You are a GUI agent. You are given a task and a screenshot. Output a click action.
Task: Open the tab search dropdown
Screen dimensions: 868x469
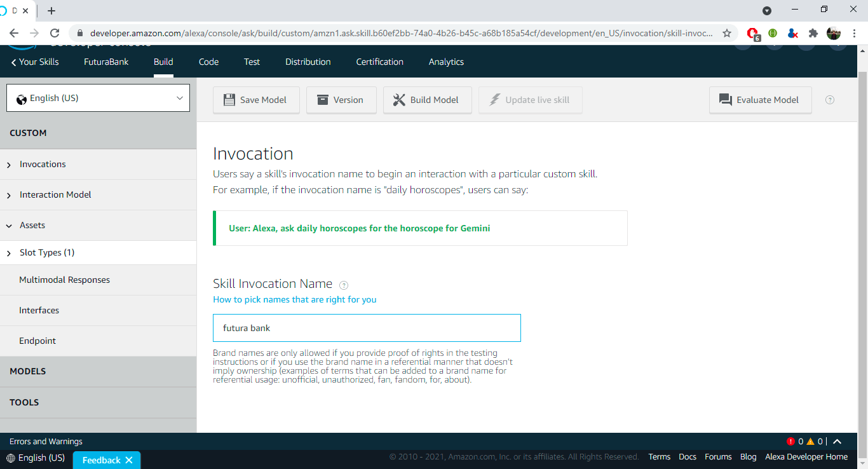[767, 10]
